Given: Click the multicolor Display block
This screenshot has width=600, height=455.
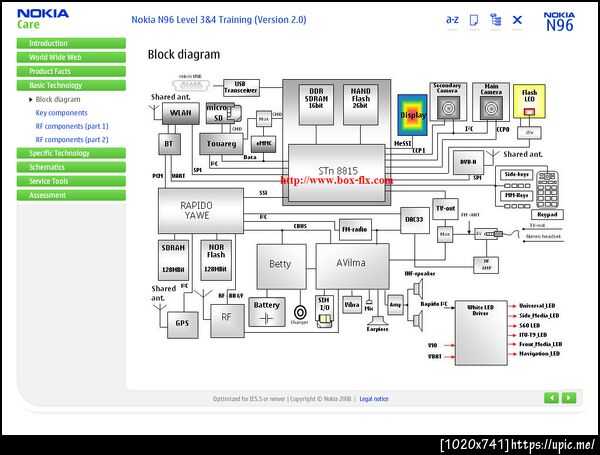Looking at the screenshot, I should coord(412,115).
